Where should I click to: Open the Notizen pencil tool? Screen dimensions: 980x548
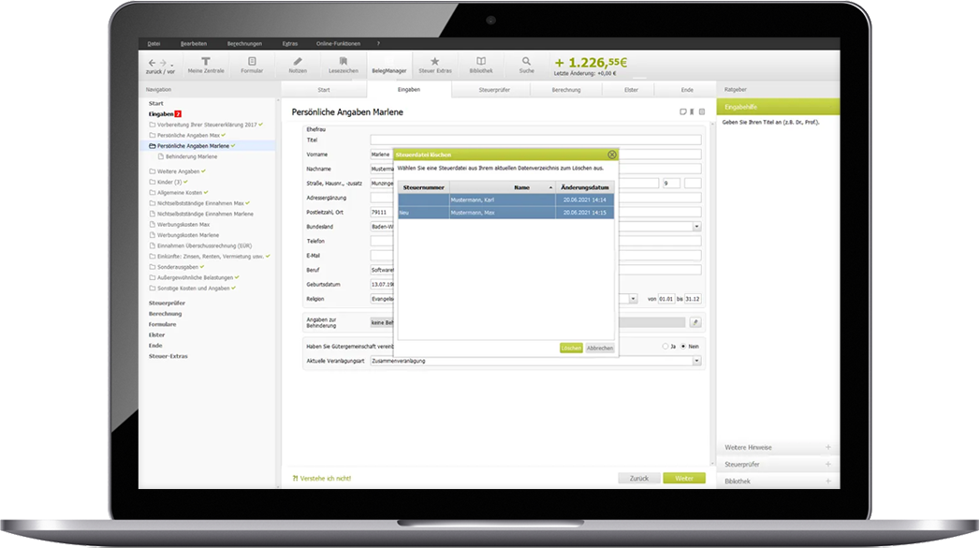[298, 64]
